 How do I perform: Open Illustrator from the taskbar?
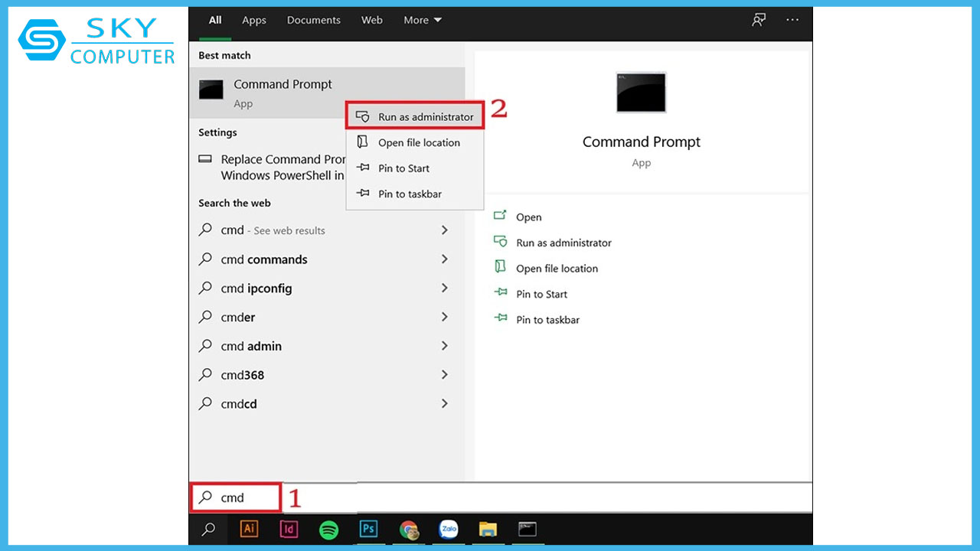[x=249, y=529]
